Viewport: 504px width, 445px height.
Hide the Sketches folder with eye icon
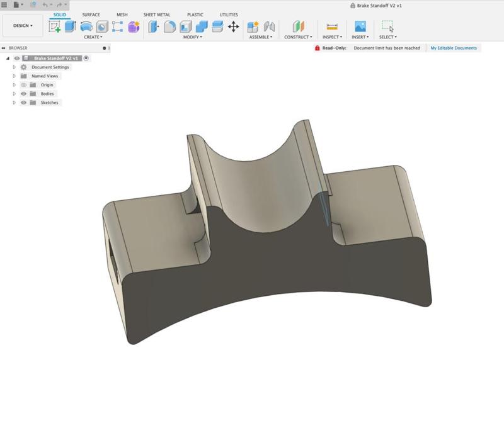(24, 103)
